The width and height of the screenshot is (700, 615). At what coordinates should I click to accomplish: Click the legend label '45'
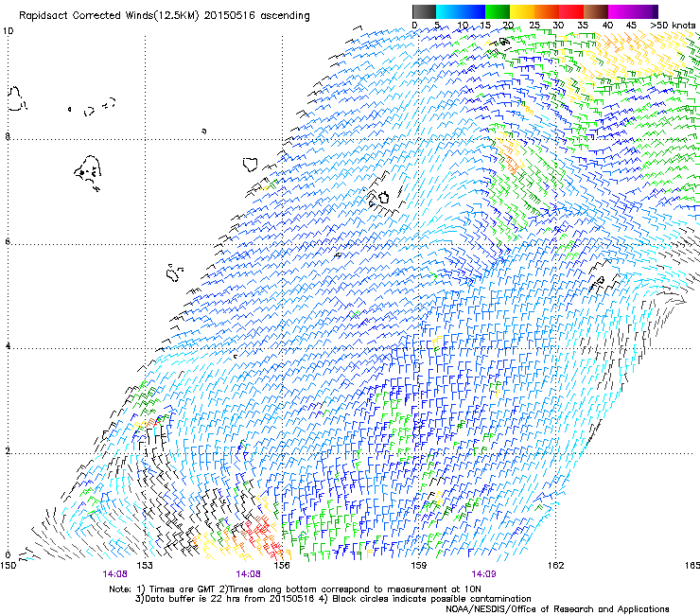[631, 26]
